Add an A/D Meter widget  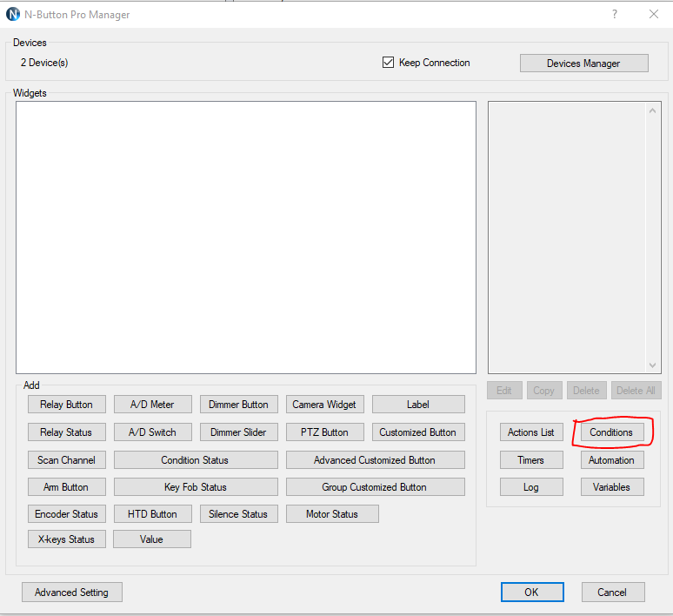[x=152, y=405]
